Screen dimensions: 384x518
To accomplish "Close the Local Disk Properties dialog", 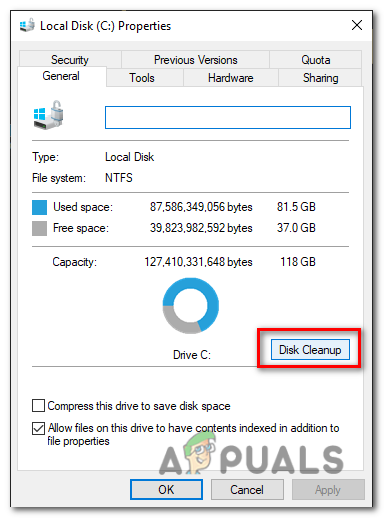I will pyautogui.click(x=357, y=25).
